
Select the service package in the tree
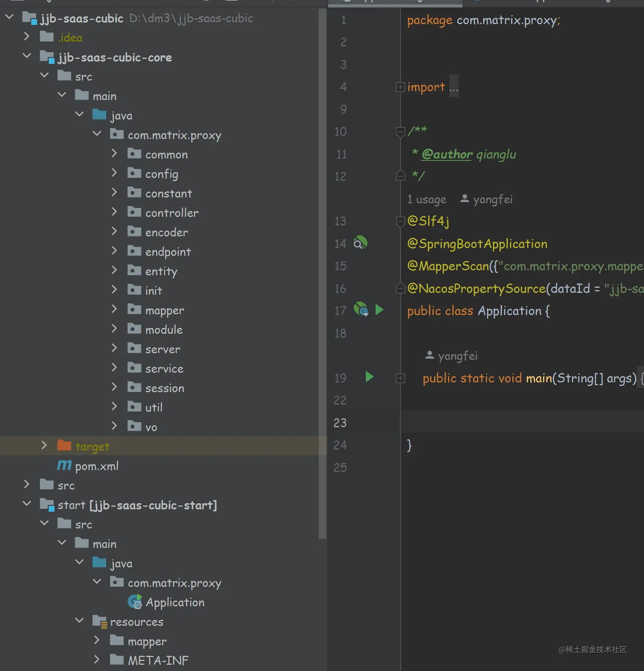(x=164, y=369)
